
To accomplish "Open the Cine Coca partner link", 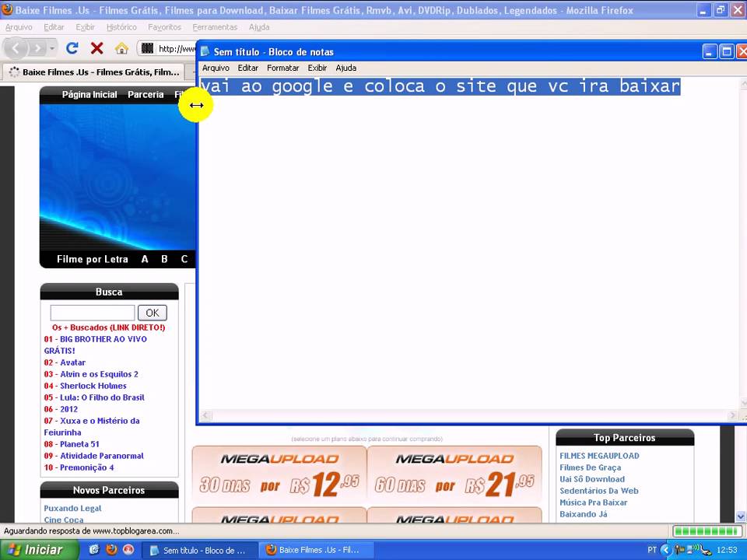I will tap(63, 520).
